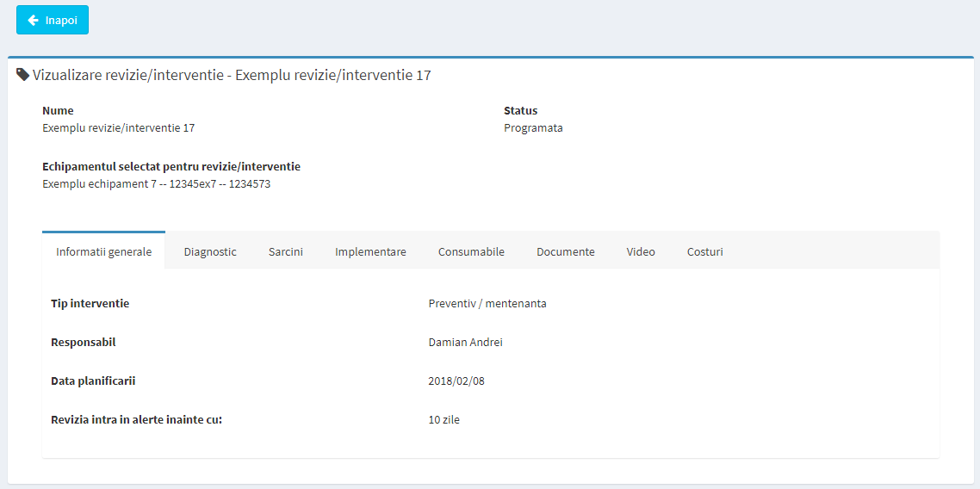Click the Status label

[x=521, y=110]
